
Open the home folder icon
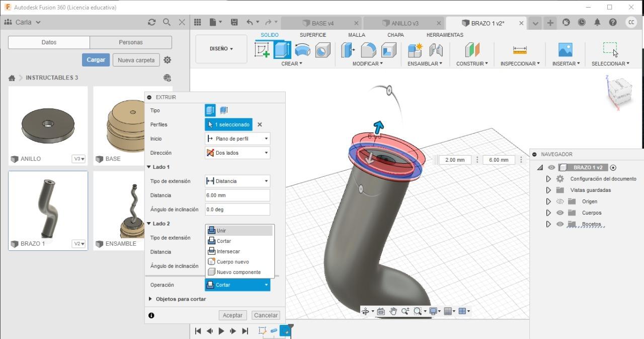(12, 78)
